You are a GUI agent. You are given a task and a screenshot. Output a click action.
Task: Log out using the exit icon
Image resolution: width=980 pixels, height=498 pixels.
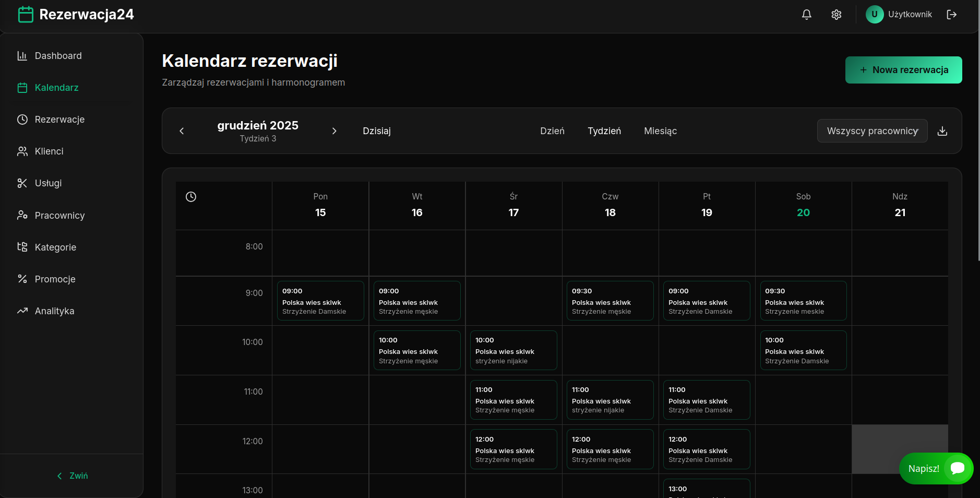(951, 14)
